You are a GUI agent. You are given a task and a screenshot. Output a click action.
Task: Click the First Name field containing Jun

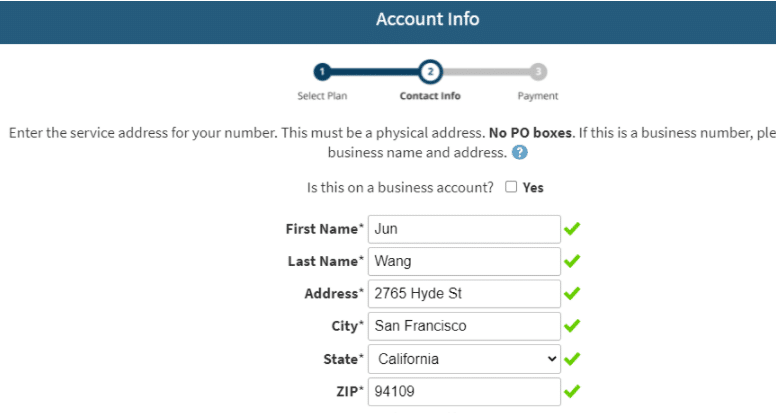(464, 229)
